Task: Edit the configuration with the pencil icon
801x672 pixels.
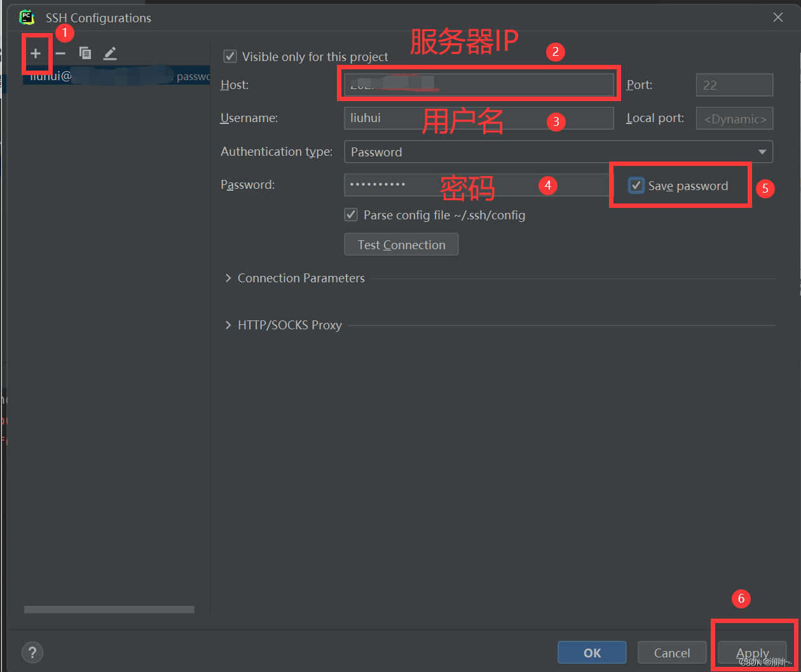Action: pyautogui.click(x=109, y=53)
